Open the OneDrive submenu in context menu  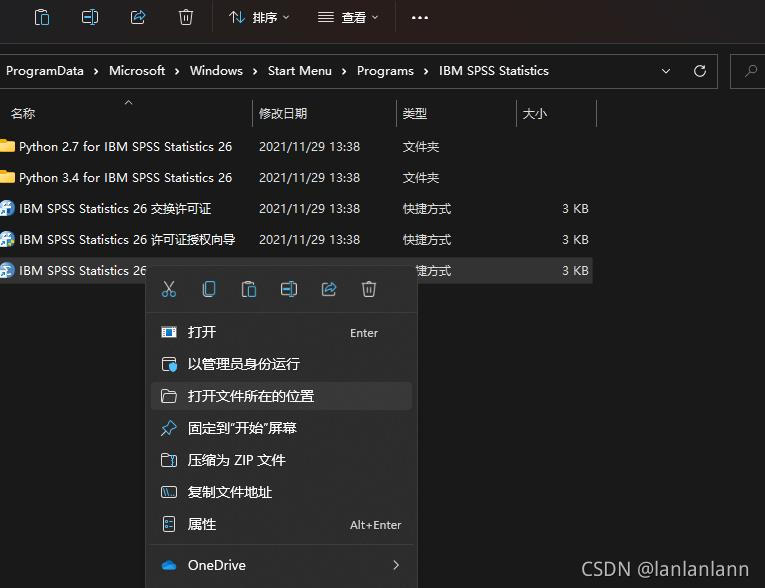tap(282, 565)
